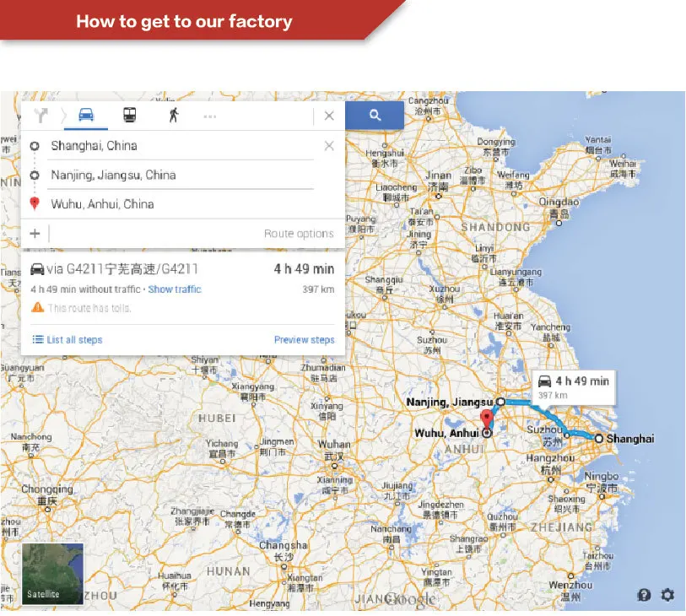
Task: Open the help question mark icon
Action: (x=644, y=595)
